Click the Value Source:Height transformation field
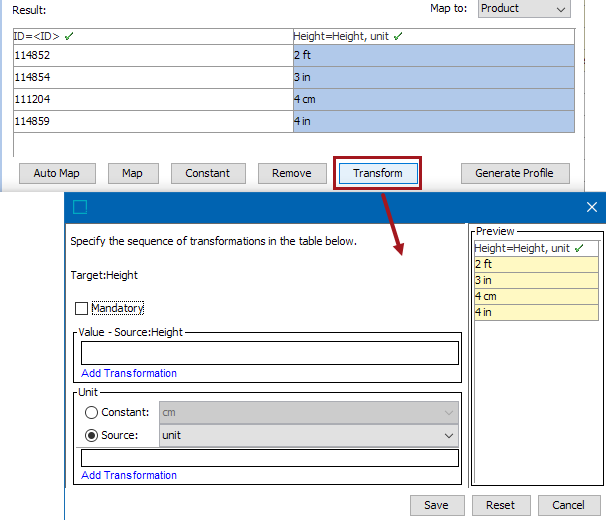The image size is (606, 520). point(270,353)
